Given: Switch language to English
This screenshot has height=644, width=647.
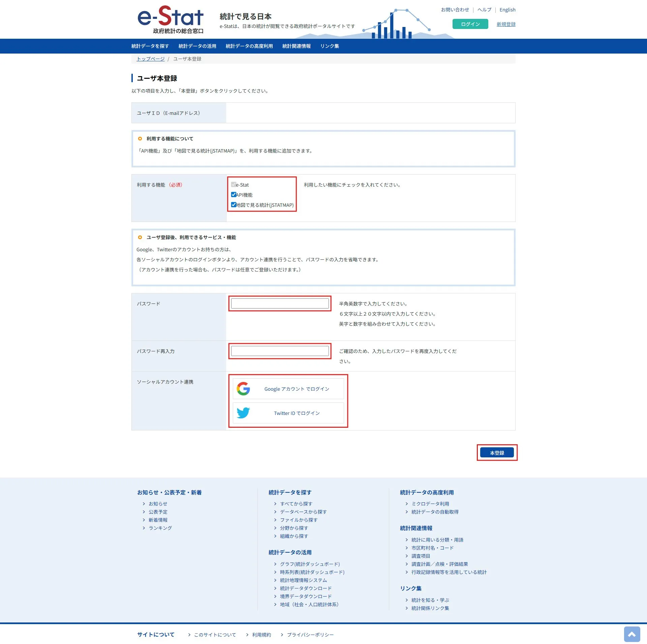Looking at the screenshot, I should (x=507, y=10).
